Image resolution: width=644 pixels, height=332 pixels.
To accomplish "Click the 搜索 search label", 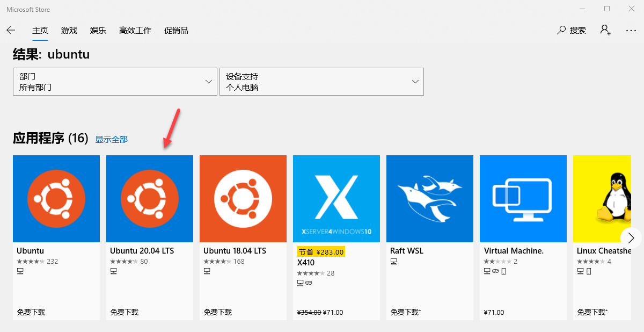I will click(578, 31).
